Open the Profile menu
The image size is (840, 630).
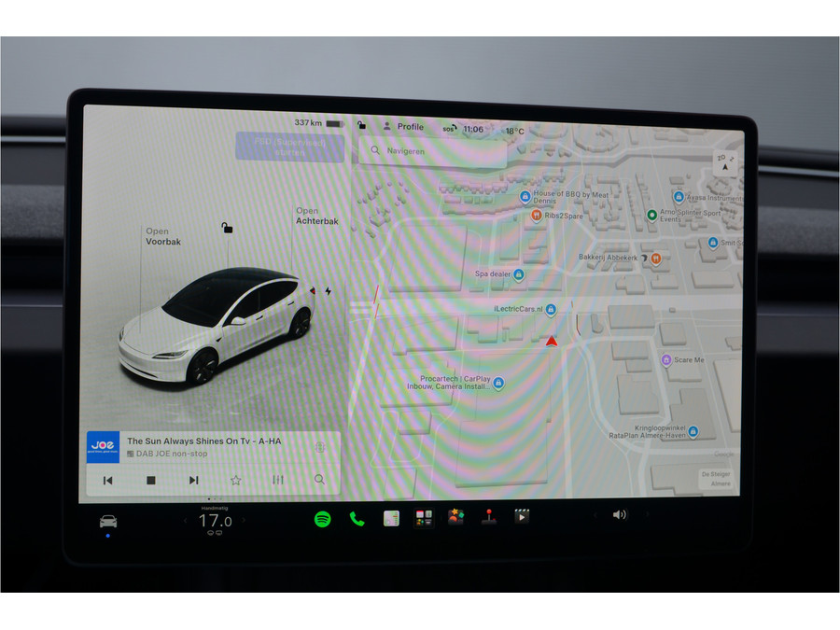(x=403, y=126)
